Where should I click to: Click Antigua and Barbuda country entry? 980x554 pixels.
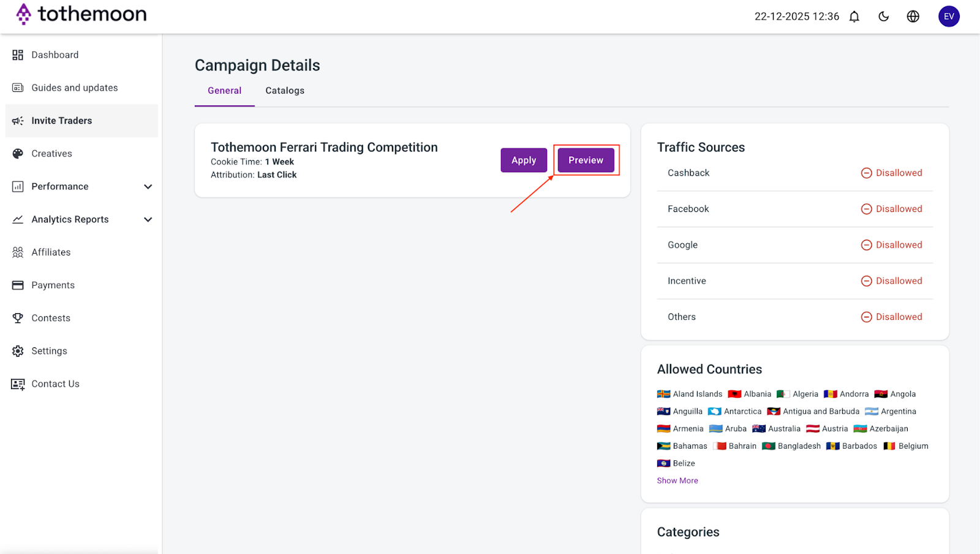(x=813, y=412)
